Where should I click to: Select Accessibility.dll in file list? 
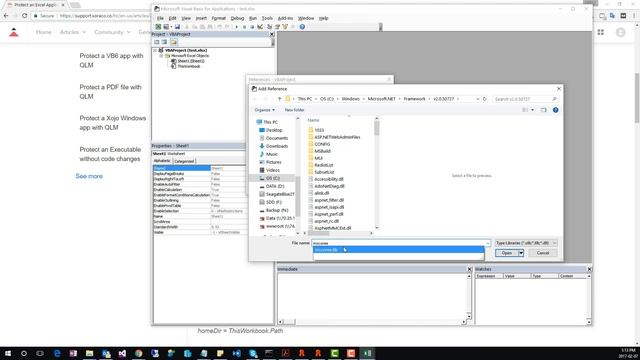click(x=329, y=179)
